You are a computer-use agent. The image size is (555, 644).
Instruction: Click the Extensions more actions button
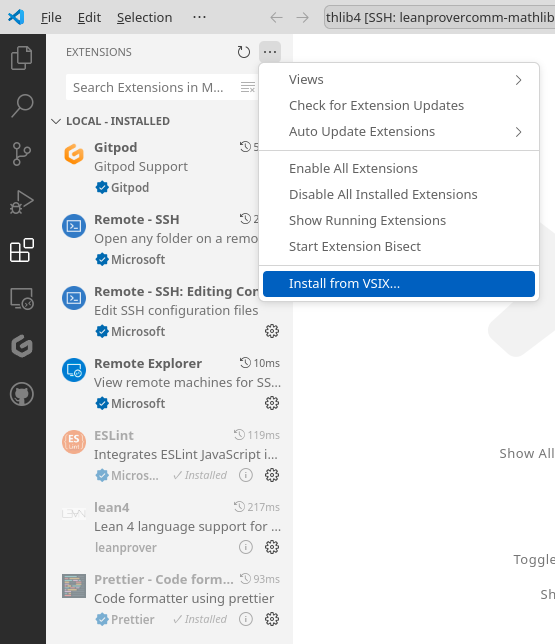[x=270, y=52]
